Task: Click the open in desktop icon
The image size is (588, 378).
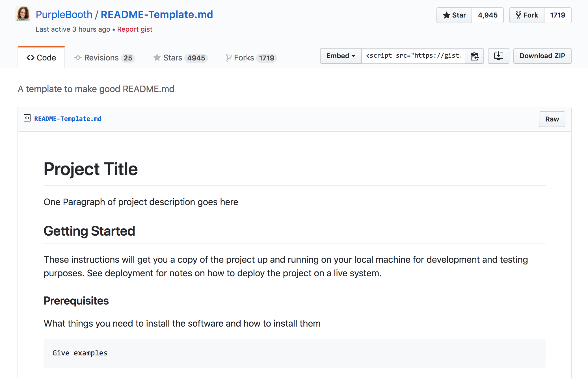Action: pos(498,56)
